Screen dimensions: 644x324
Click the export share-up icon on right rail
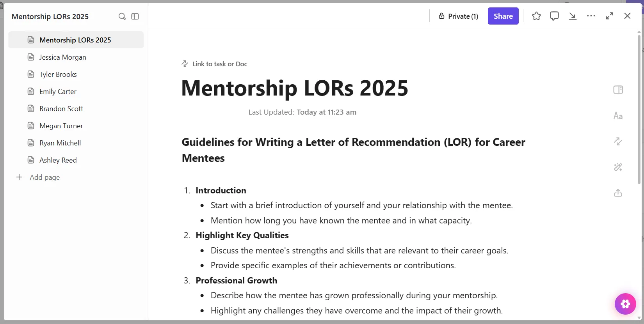618,193
